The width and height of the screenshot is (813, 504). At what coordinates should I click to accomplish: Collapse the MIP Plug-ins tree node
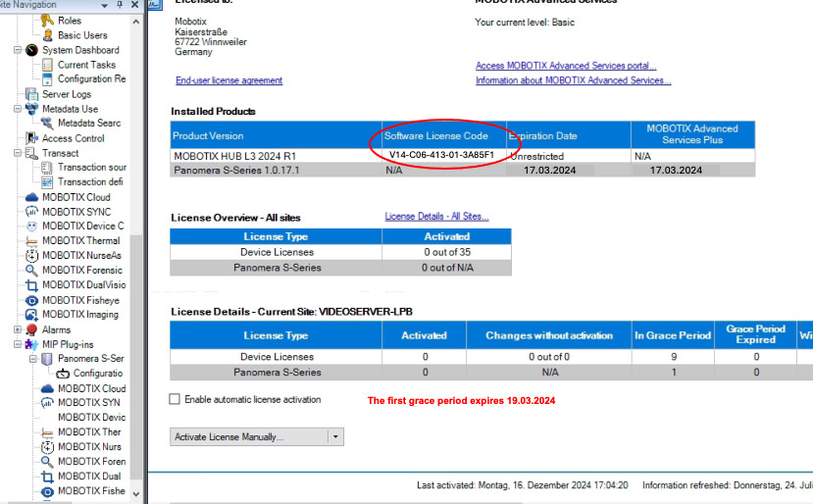(x=17, y=344)
